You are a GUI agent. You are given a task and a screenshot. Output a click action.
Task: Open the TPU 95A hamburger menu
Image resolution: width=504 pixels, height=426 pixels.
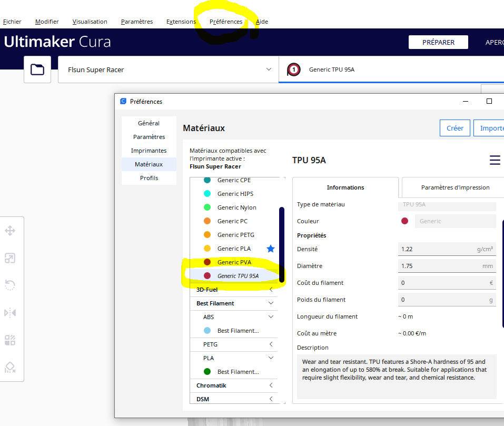pos(495,160)
